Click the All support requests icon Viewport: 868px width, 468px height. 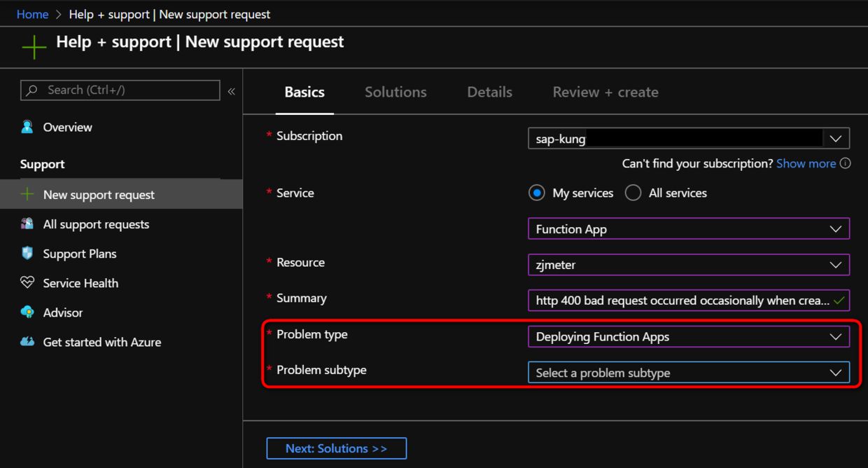pos(27,223)
